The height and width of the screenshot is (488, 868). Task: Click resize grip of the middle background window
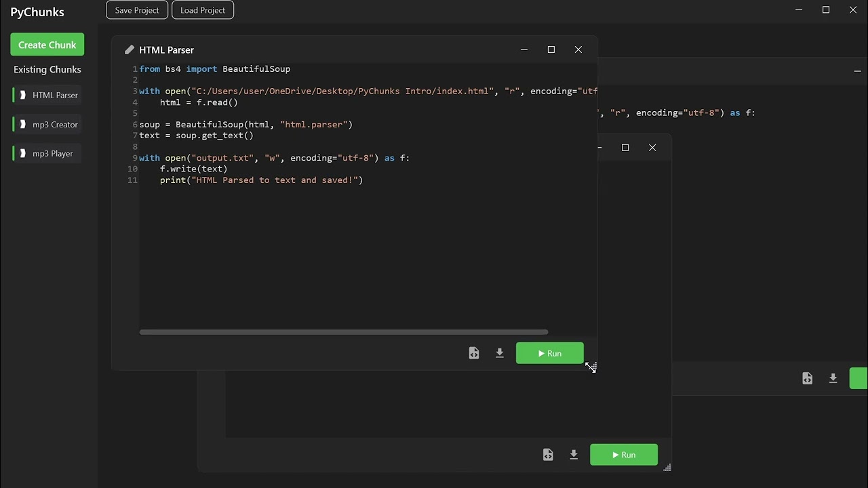[667, 468]
